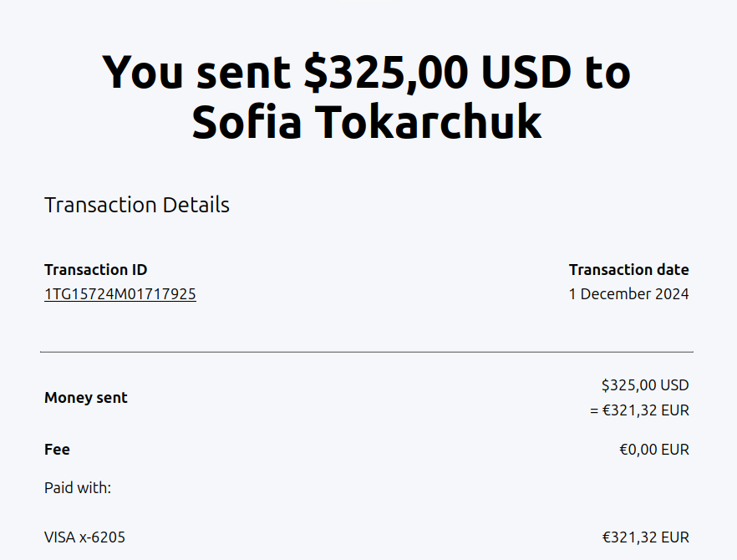Click the Transaction ID label
Screen dimensions: 737x560
95,270
